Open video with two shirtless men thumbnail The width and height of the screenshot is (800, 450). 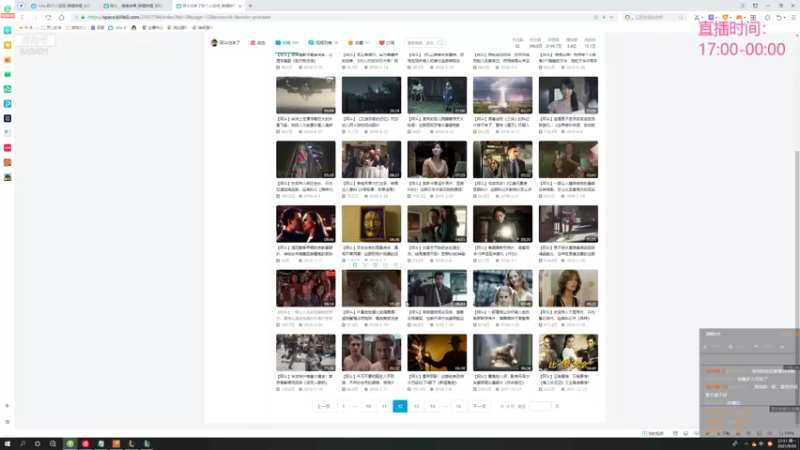(x=371, y=353)
